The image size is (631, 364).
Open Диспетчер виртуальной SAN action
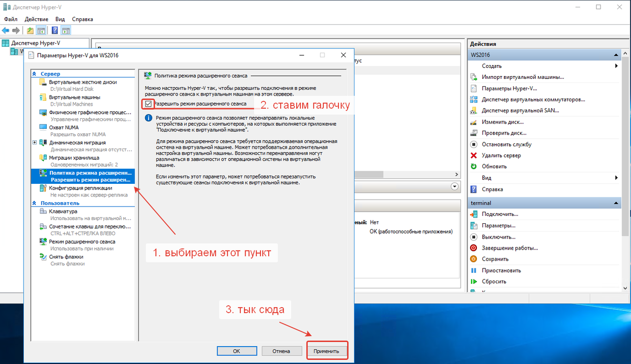pos(520,111)
